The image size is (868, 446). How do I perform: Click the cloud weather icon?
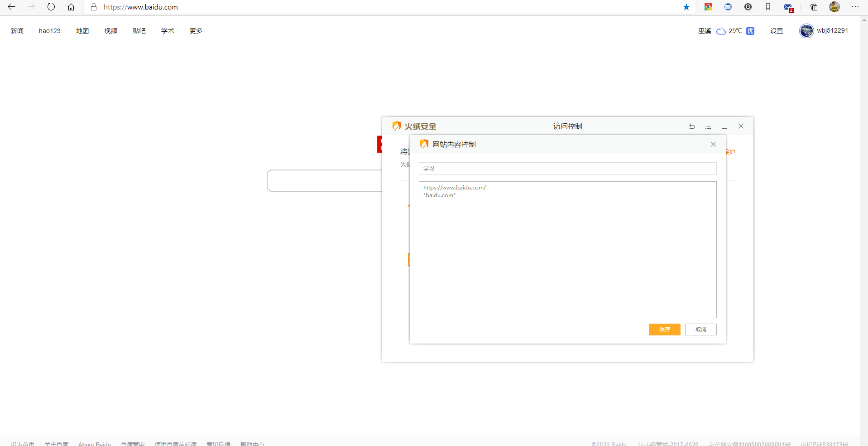point(721,31)
